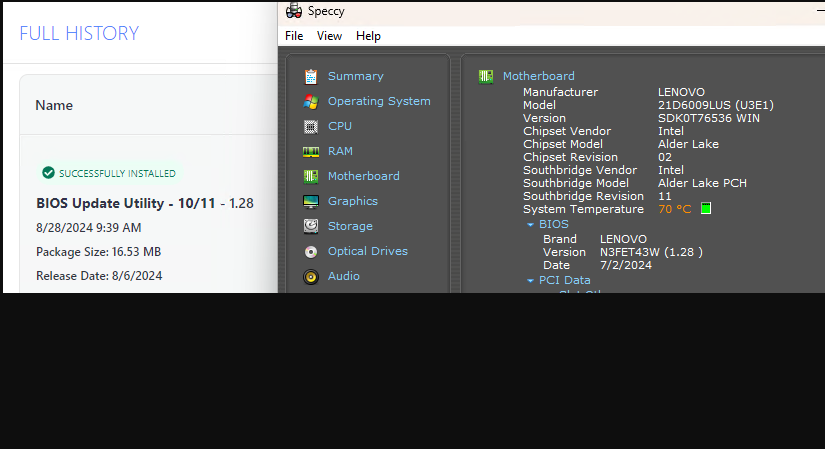Click the BIOS date 7/2/2024
Viewport: 825px width, 449px height.
[x=626, y=265]
